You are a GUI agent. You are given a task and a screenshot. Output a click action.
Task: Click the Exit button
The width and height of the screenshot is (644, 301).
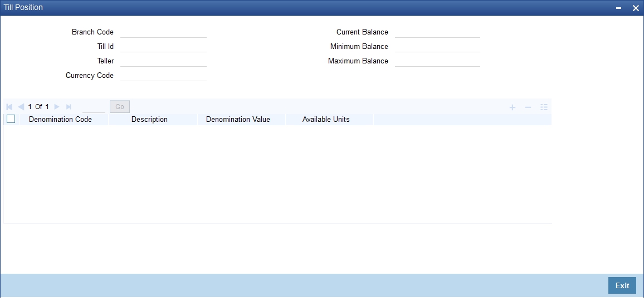pyautogui.click(x=622, y=285)
